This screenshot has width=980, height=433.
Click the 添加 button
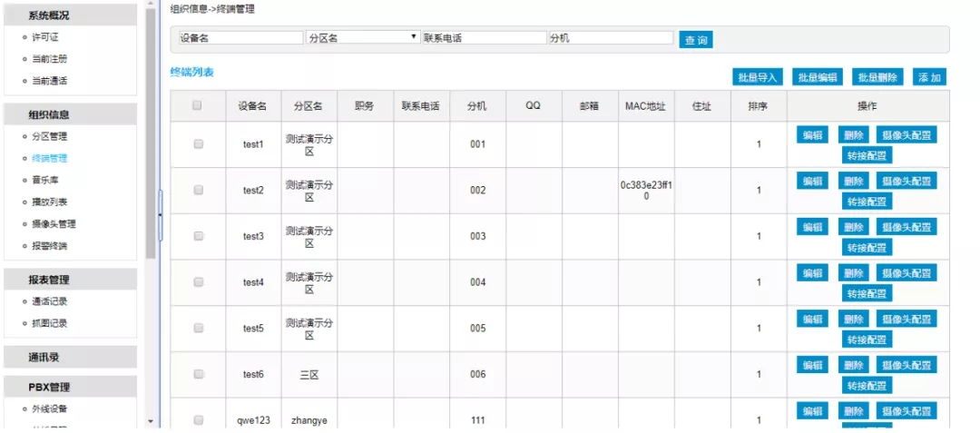[929, 77]
